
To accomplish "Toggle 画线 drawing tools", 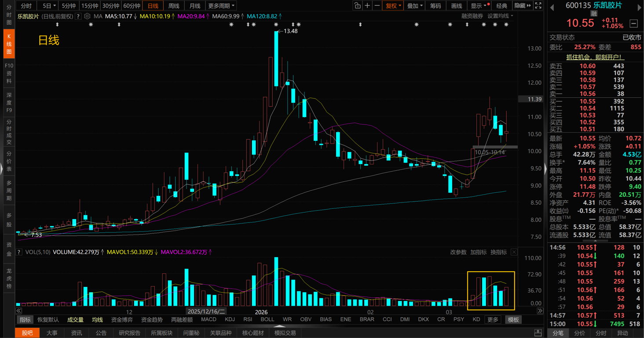I will (457, 6).
